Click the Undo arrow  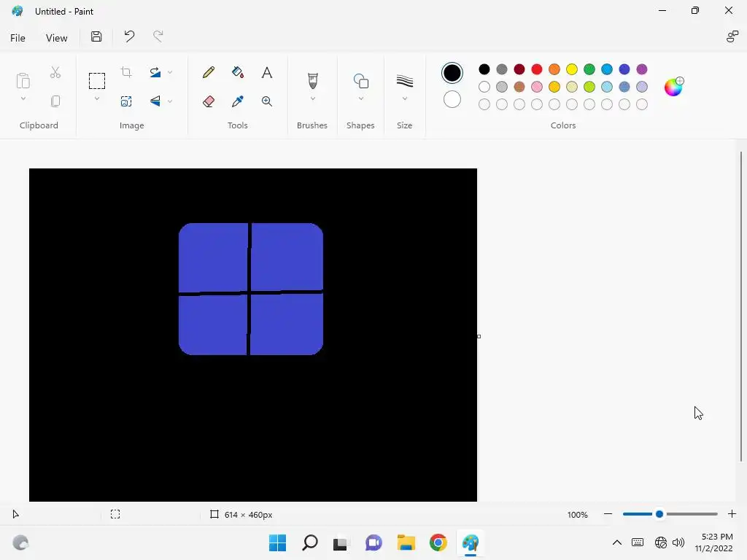coord(129,36)
